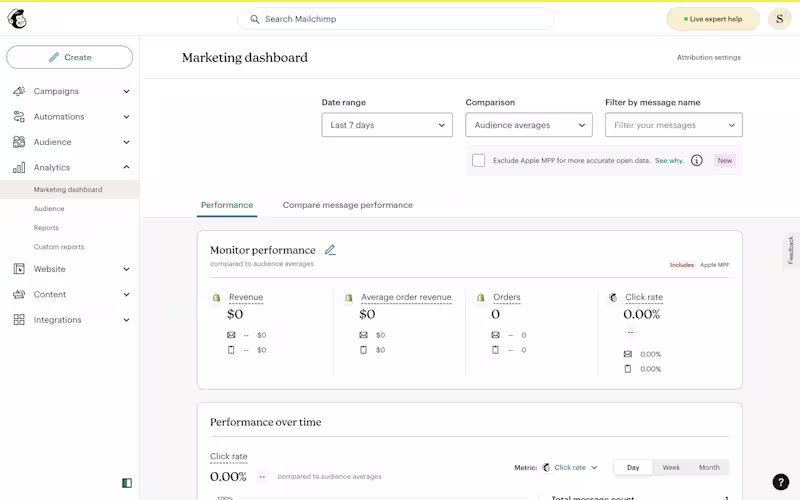
Task: Select Month chart granularity
Action: coord(709,467)
